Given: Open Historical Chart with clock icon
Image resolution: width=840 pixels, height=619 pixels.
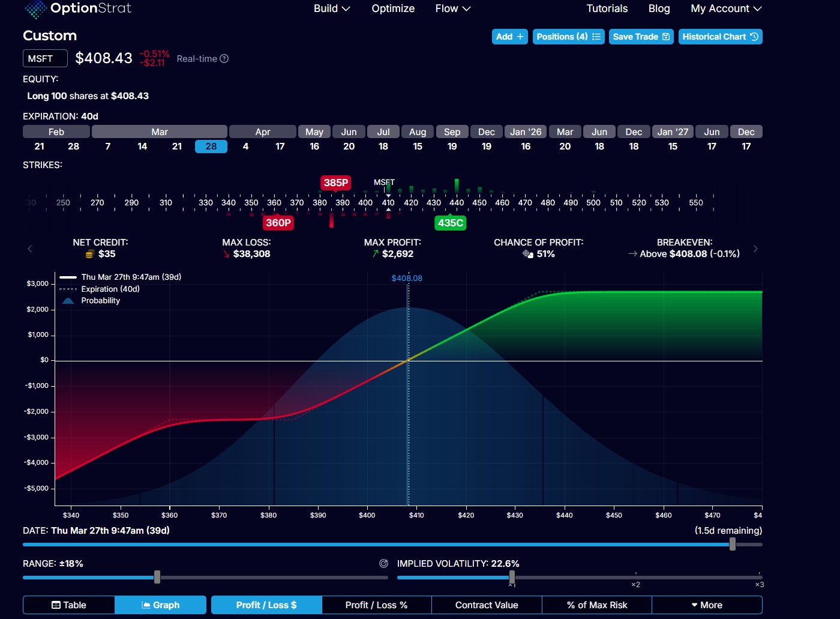Looking at the screenshot, I should pyautogui.click(x=720, y=37).
